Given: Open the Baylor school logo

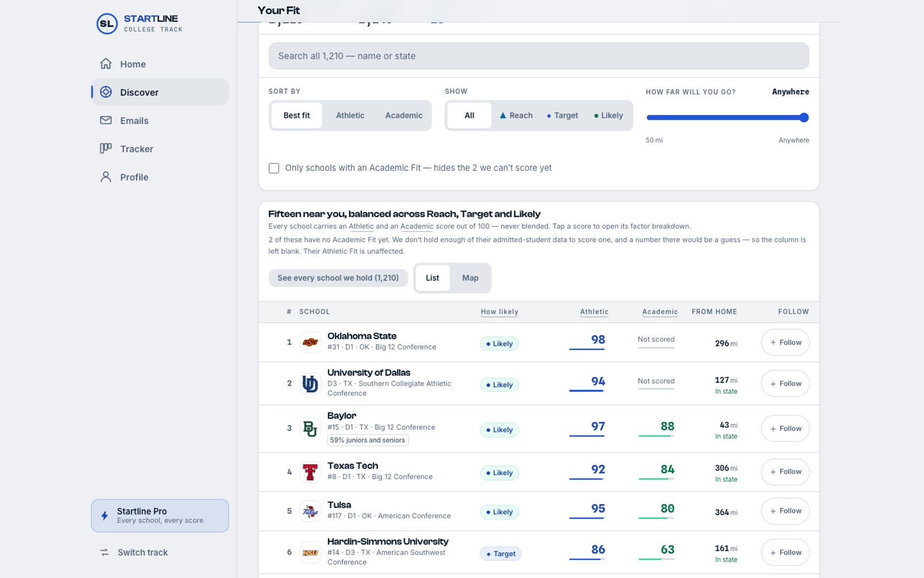Looking at the screenshot, I should (x=310, y=429).
